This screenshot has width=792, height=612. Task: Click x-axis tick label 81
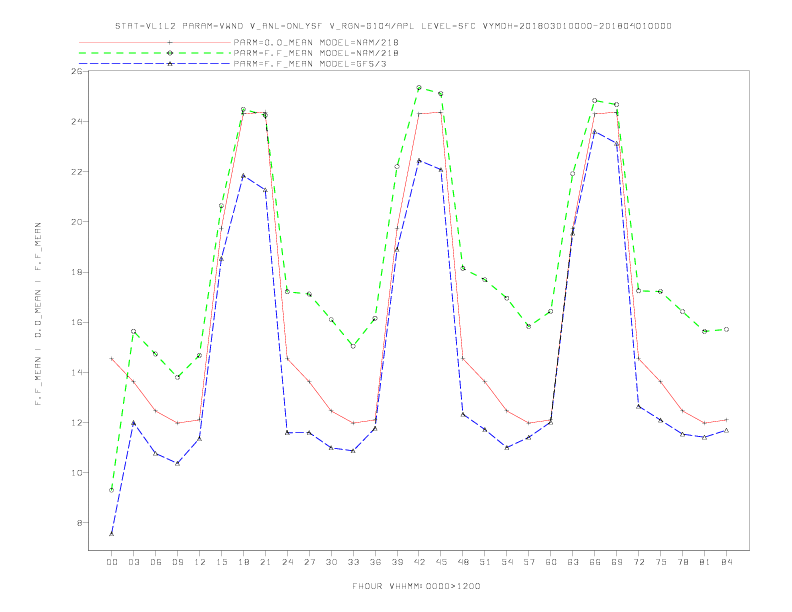click(x=705, y=562)
